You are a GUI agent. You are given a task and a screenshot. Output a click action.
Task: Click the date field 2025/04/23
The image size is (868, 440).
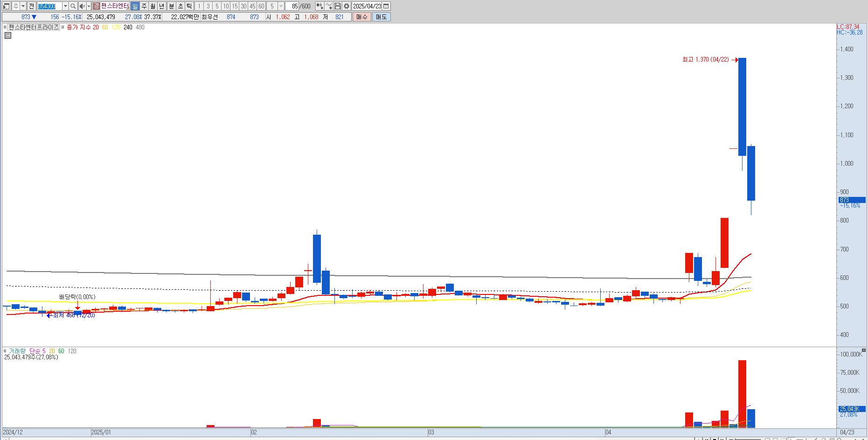coord(367,6)
